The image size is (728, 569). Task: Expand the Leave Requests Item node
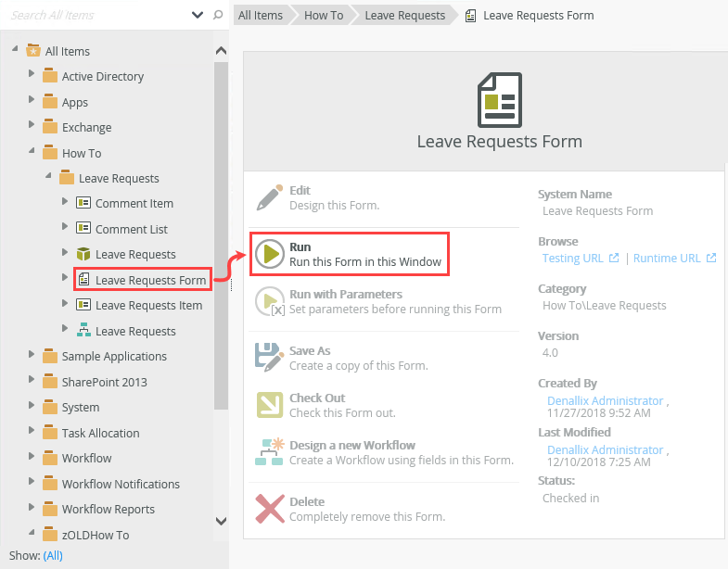pos(65,303)
